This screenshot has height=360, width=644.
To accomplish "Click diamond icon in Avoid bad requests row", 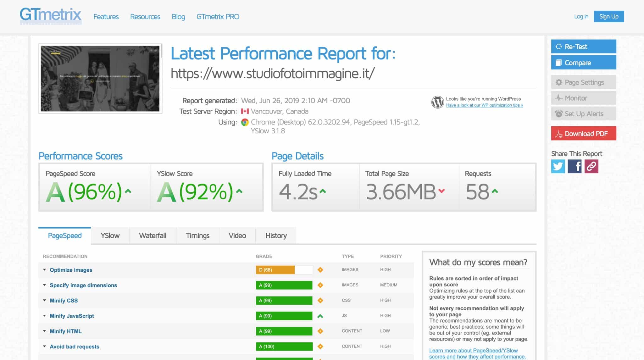I will tap(320, 346).
